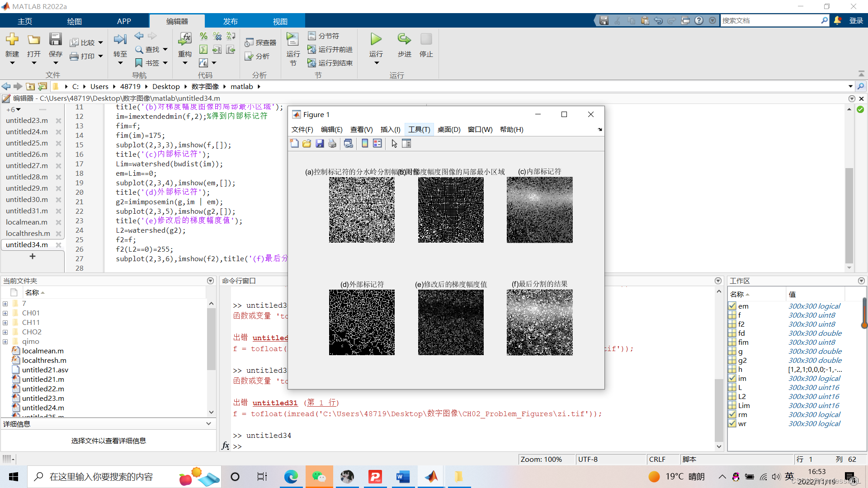
Task: Click Figure toolbar save icon
Action: pos(320,144)
